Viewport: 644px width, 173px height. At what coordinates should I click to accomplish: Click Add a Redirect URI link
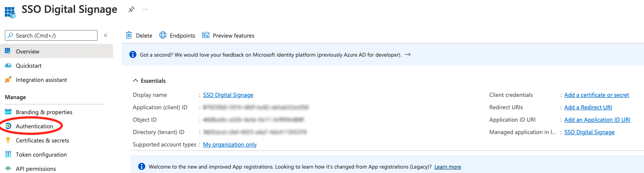click(588, 107)
